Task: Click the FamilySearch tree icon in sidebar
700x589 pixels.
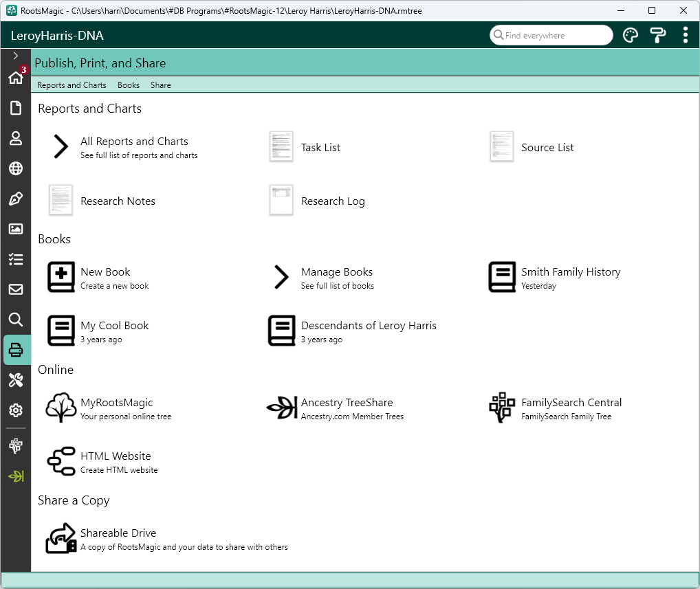Action: pyautogui.click(x=16, y=446)
